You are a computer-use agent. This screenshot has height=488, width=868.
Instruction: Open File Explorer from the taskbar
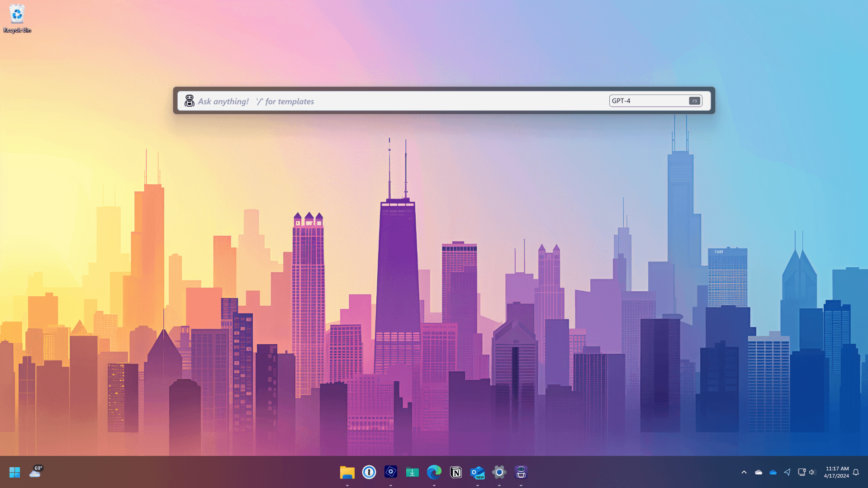pyautogui.click(x=347, y=472)
